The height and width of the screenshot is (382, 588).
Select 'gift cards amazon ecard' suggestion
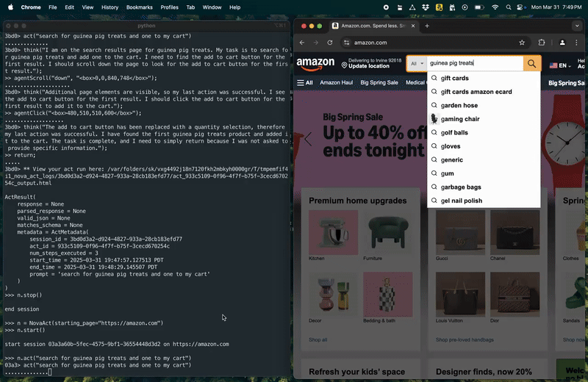coord(484,92)
